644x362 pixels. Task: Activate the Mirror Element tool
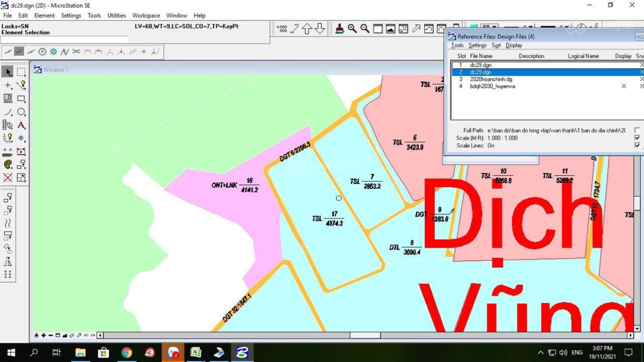click(8, 261)
